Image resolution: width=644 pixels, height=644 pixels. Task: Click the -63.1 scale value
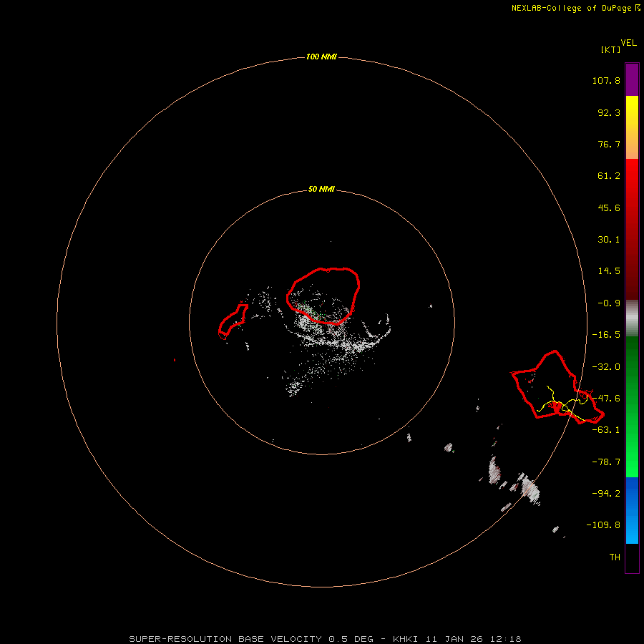[x=606, y=430]
